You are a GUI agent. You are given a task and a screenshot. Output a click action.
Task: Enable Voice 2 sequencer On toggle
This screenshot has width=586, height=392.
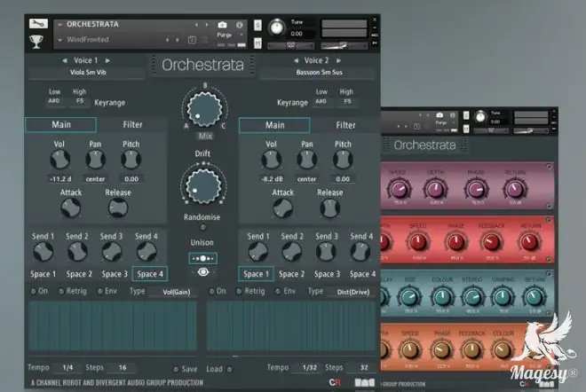pos(211,291)
